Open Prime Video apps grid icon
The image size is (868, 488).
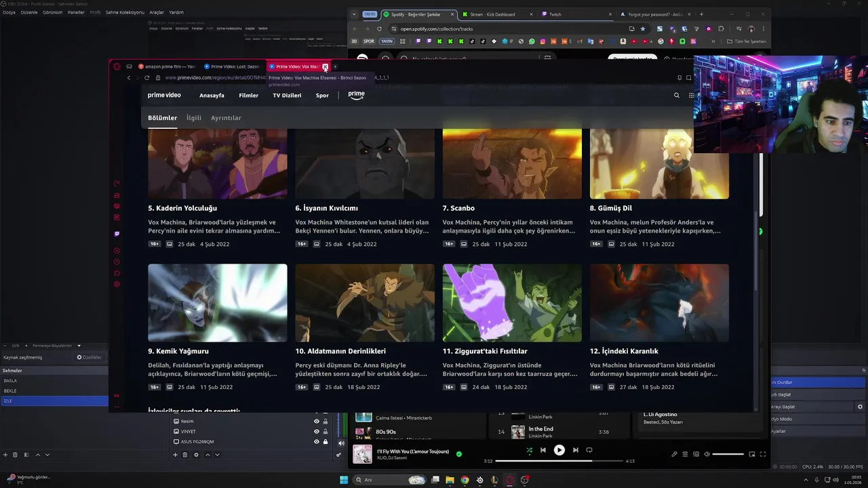(x=691, y=96)
